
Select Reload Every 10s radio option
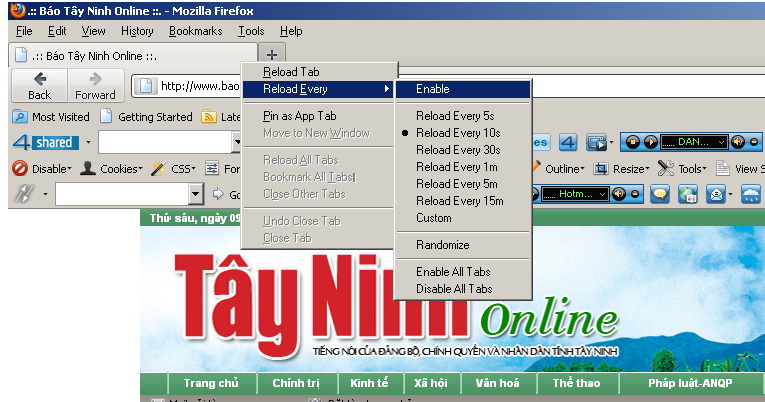pos(463,133)
